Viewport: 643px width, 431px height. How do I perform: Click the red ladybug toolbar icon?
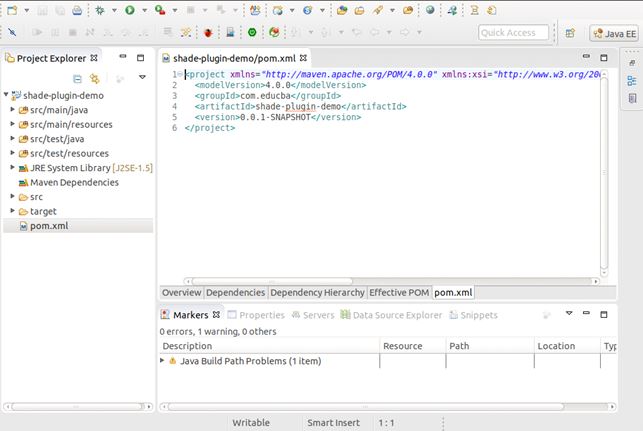208,32
